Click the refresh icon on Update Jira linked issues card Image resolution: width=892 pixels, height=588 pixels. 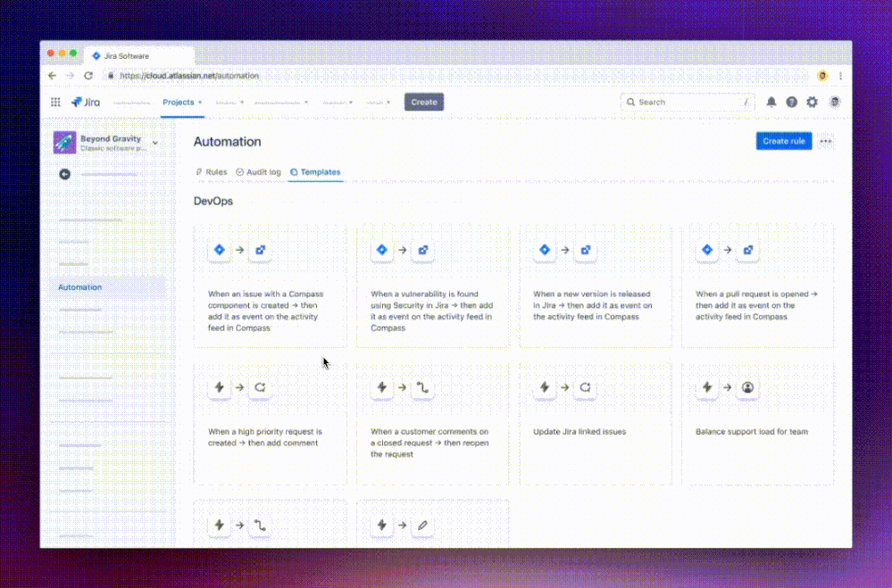point(586,387)
